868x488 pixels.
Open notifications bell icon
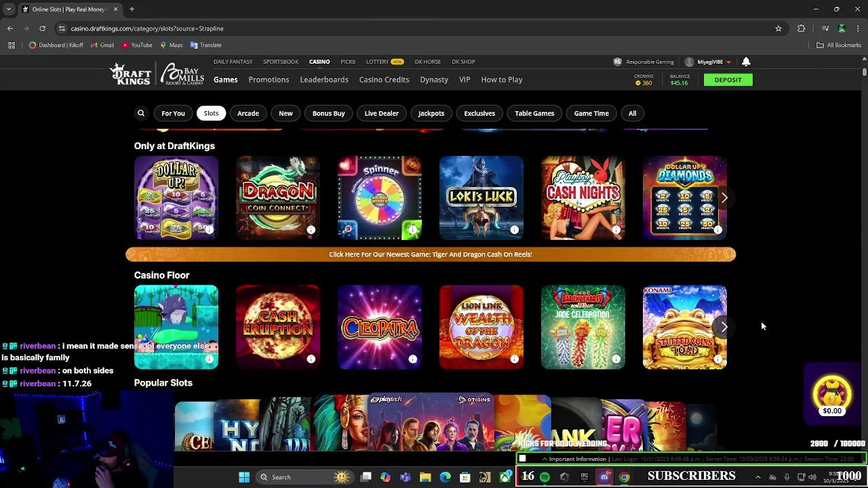(746, 62)
